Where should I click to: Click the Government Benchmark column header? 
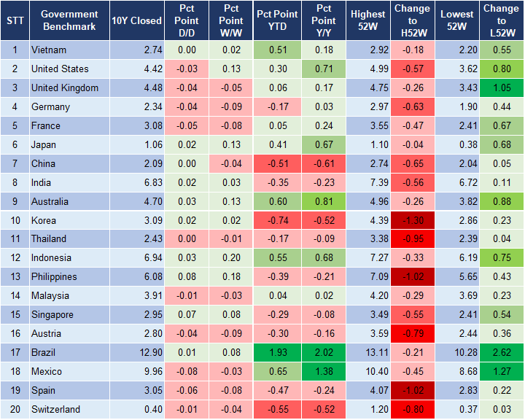point(69,20)
